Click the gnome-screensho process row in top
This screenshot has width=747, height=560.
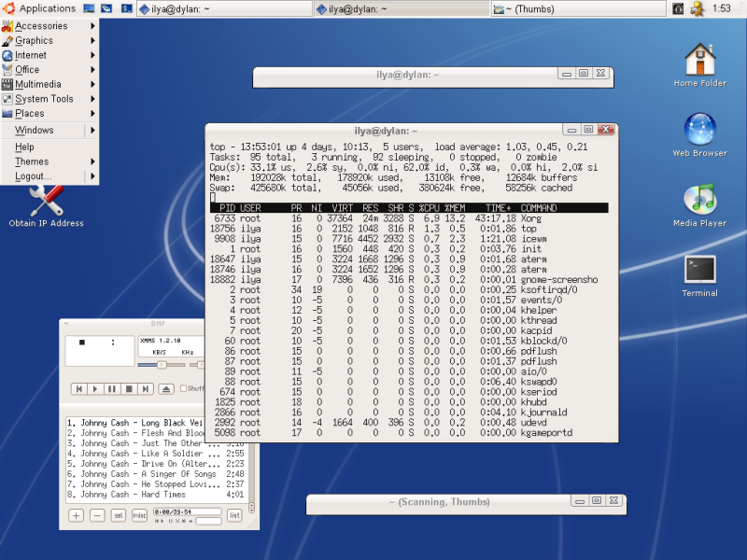pyautogui.click(x=409, y=279)
